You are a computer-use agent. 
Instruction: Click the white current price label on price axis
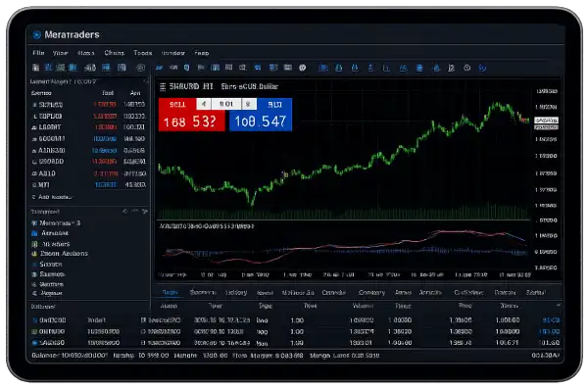pos(546,121)
